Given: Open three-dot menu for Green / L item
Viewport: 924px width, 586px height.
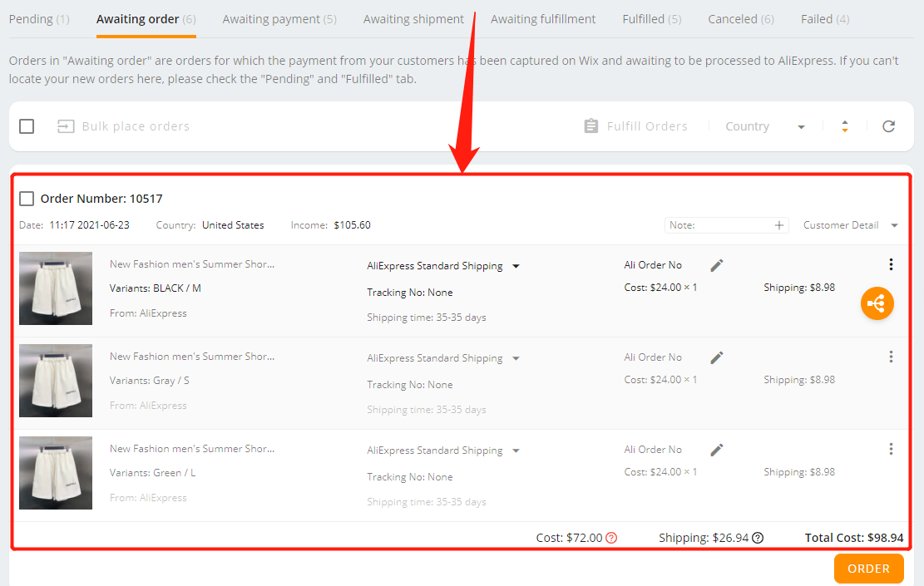Looking at the screenshot, I should pos(891,449).
